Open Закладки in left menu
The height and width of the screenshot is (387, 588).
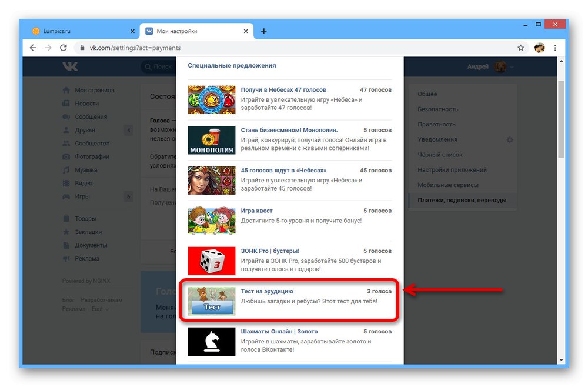pyautogui.click(x=82, y=232)
